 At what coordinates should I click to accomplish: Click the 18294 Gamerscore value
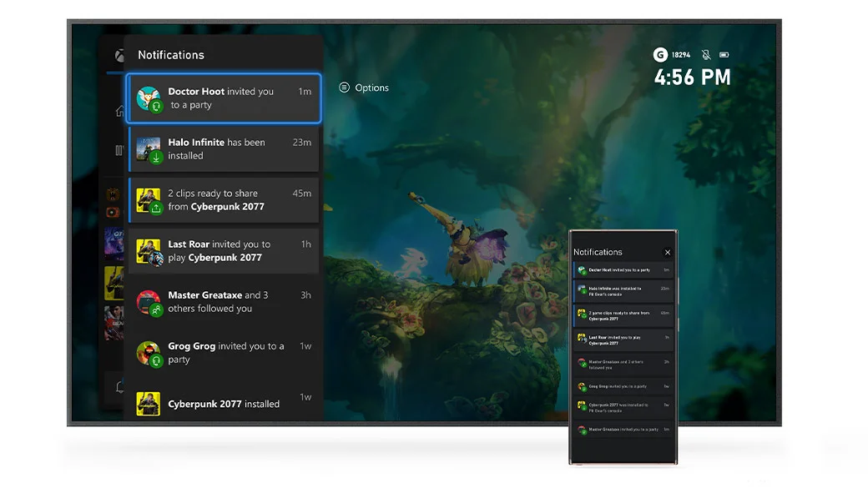tap(681, 55)
